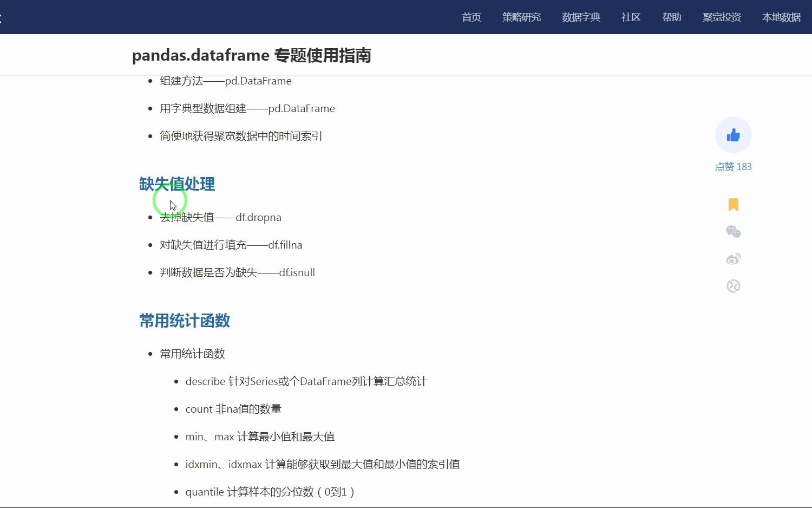
Task: Share the article via WeChat icon
Action: [x=734, y=232]
